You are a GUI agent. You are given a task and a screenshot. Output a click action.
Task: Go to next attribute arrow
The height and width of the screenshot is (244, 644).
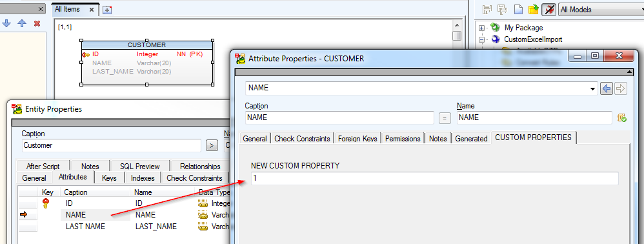point(621,88)
